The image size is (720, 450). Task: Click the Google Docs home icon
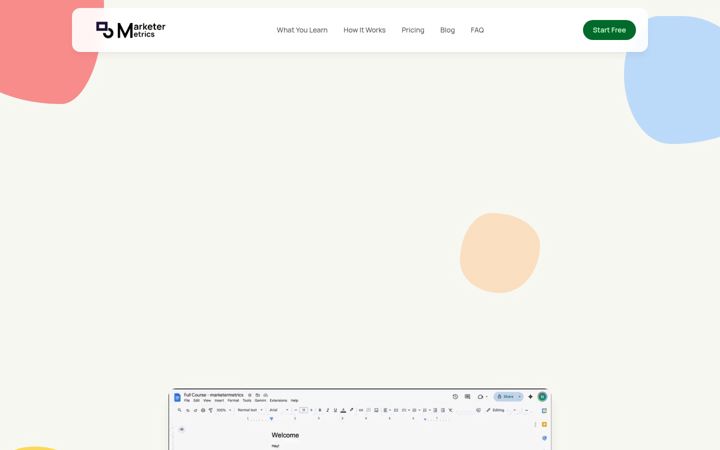point(177,397)
